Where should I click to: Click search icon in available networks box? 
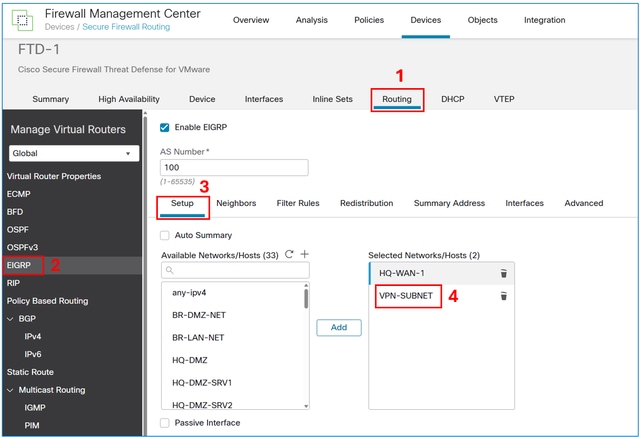170,270
